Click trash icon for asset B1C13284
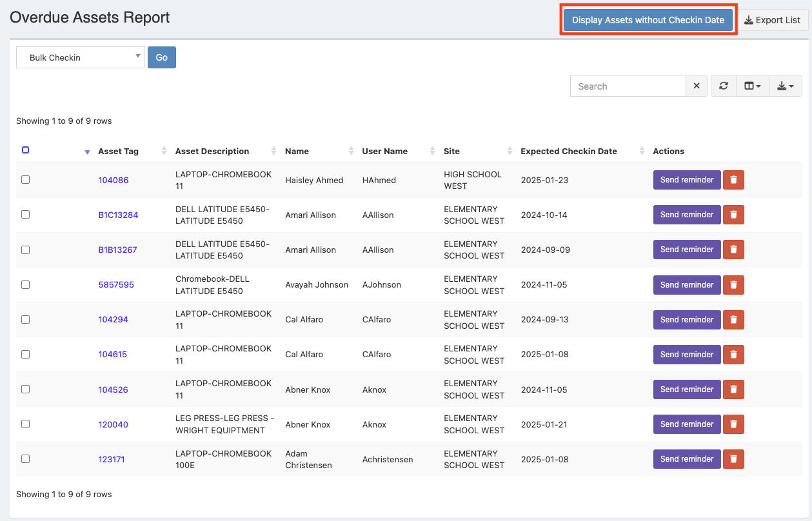 point(733,215)
